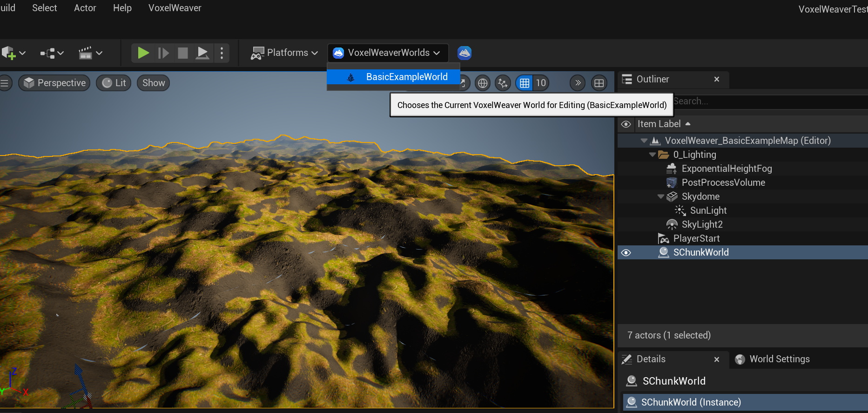The width and height of the screenshot is (868, 413).
Task: Open the Select menu
Action: coord(45,8)
